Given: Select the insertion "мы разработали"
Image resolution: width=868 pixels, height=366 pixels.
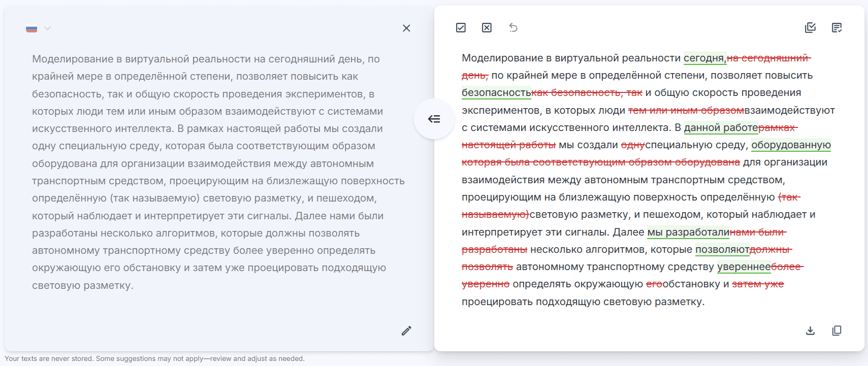Looking at the screenshot, I should [x=688, y=232].
